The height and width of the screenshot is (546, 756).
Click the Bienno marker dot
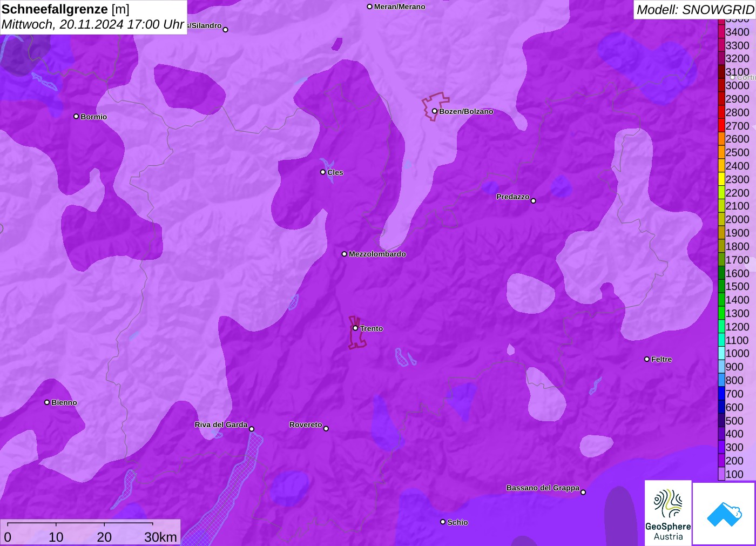(47, 402)
